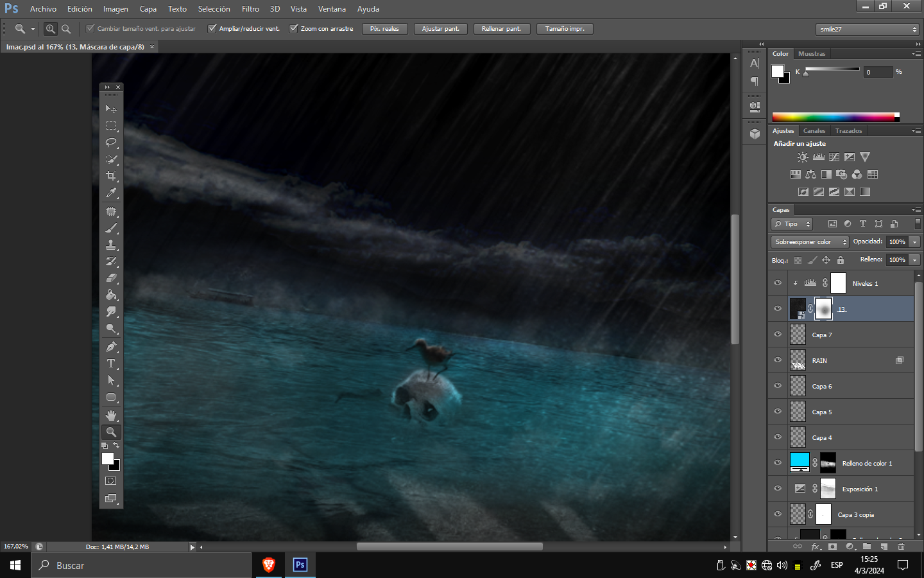Select the Quick Selection tool
Screen dimensions: 924x578
[111, 159]
